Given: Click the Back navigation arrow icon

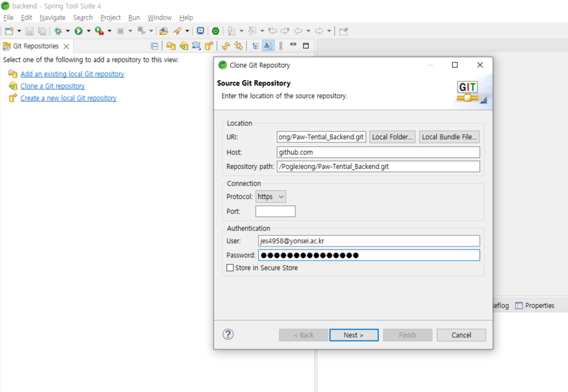Looking at the screenshot, I should pyautogui.click(x=298, y=31).
